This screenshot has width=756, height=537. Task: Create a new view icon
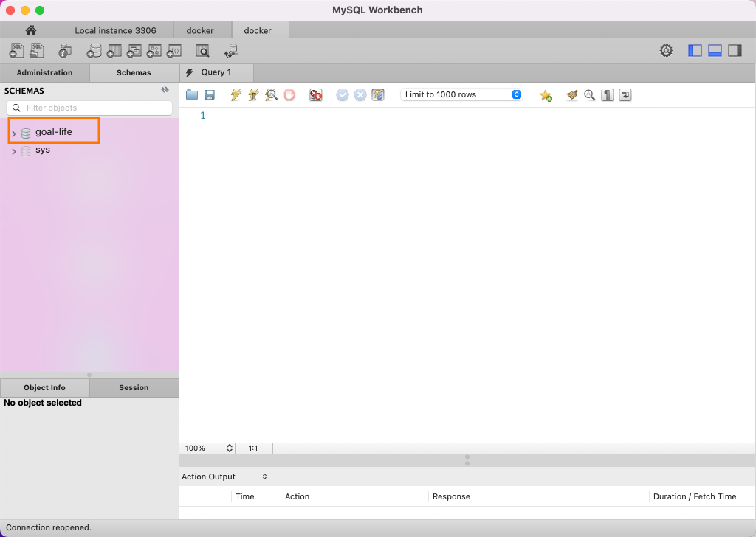(x=134, y=51)
